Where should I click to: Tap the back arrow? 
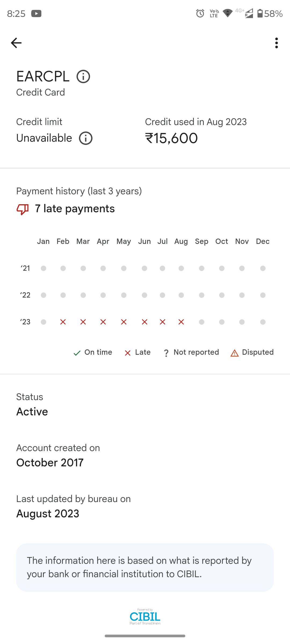(x=16, y=43)
